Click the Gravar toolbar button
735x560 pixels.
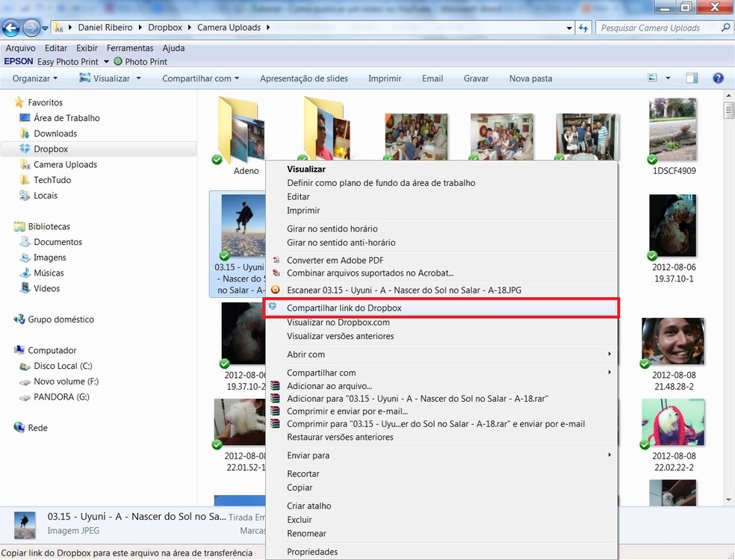[477, 78]
